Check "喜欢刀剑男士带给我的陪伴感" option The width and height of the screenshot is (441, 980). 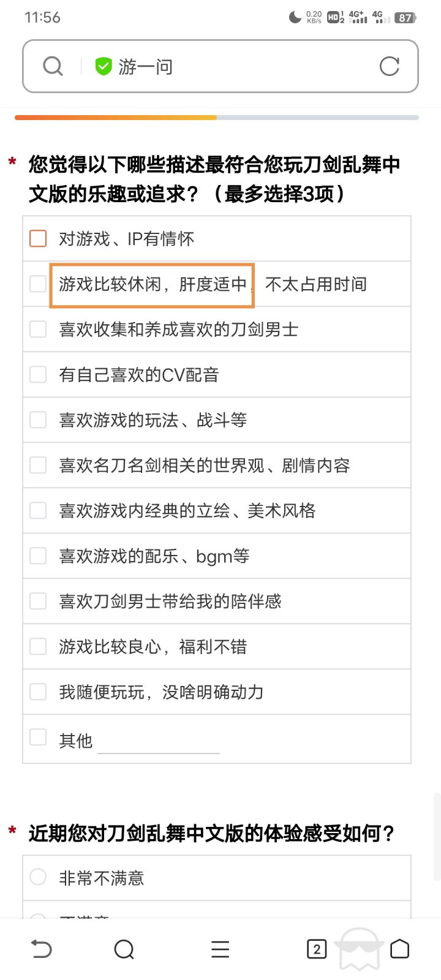38,601
